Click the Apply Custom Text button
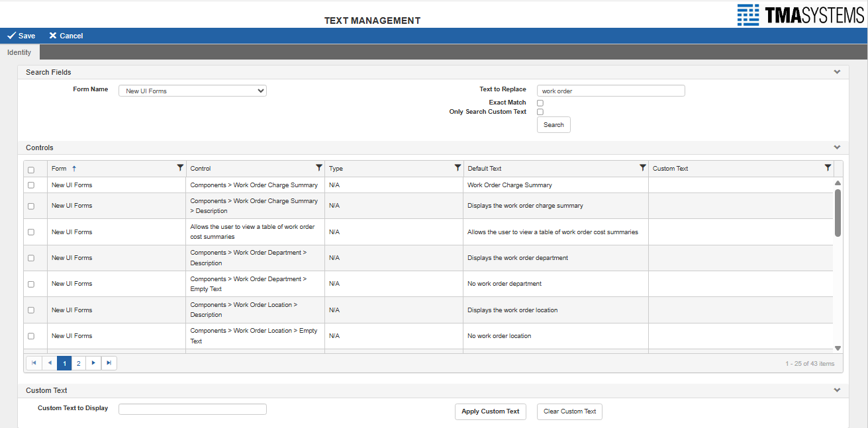Screen dimensions: 868x428 click(490, 411)
